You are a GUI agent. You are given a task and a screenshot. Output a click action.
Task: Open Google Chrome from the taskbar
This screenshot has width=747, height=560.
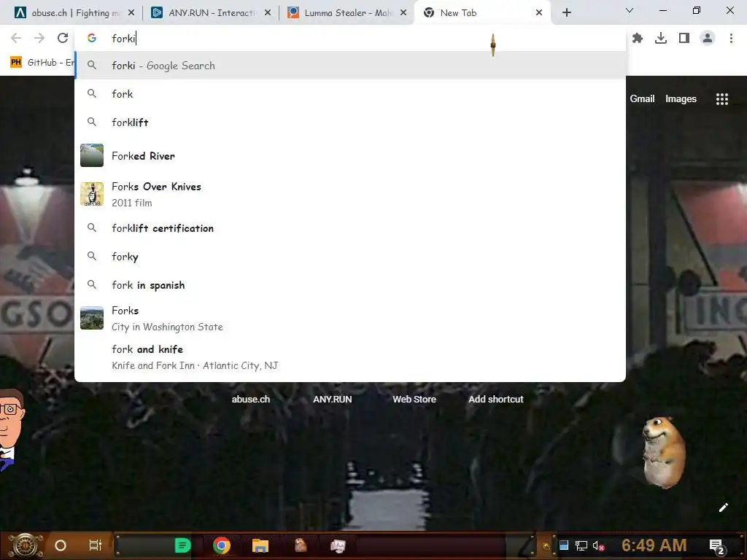coord(222,545)
